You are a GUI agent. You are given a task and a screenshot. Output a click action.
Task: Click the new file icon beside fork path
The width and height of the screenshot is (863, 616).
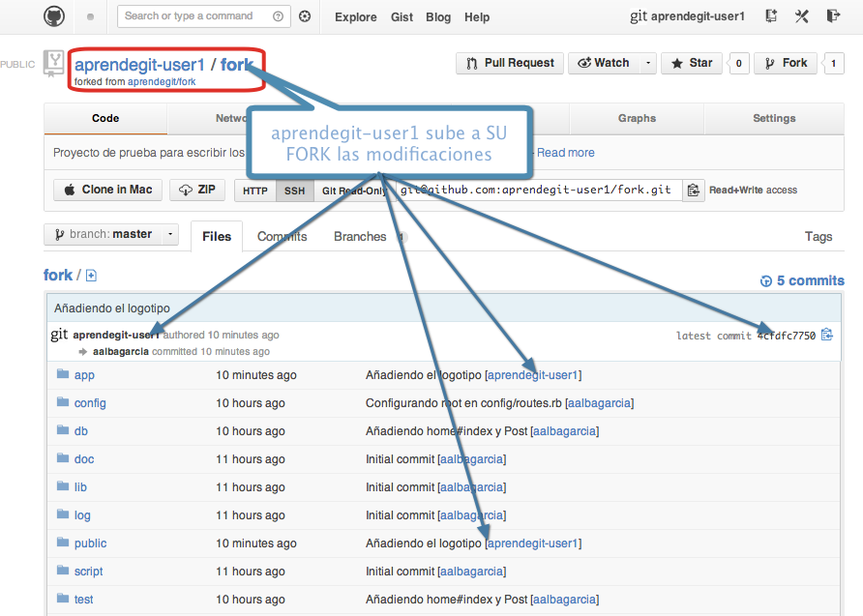pyautogui.click(x=91, y=276)
